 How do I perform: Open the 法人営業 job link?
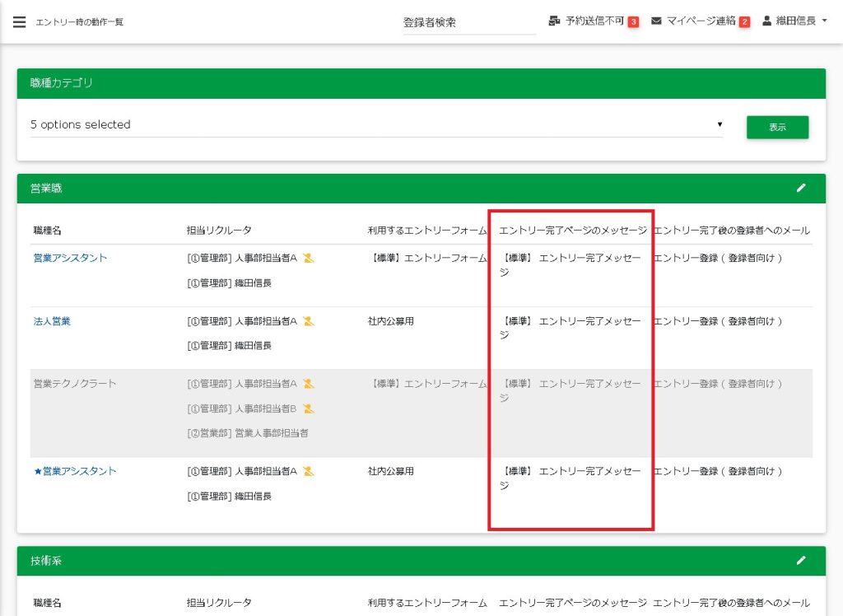[52, 321]
